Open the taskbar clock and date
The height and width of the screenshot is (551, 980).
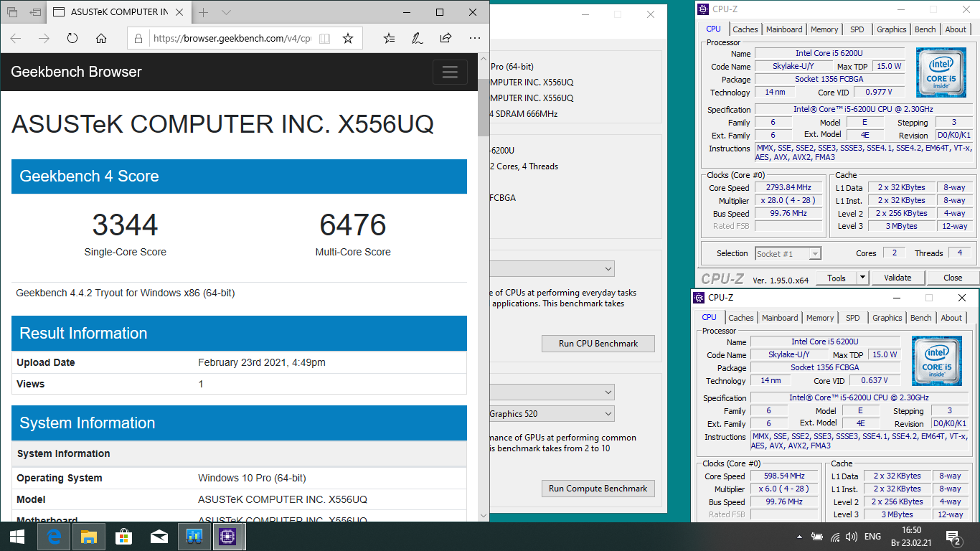click(x=911, y=536)
